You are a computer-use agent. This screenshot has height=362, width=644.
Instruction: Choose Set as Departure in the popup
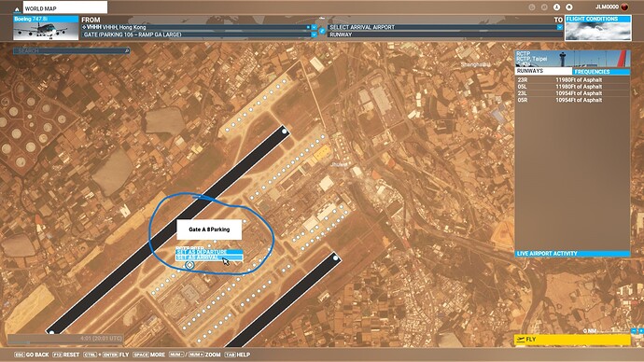(209, 252)
